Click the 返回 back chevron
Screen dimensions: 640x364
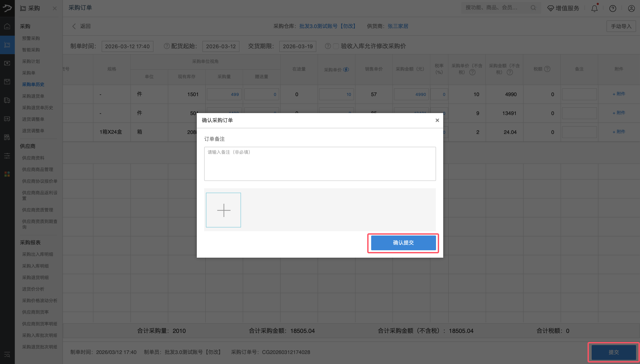(74, 26)
